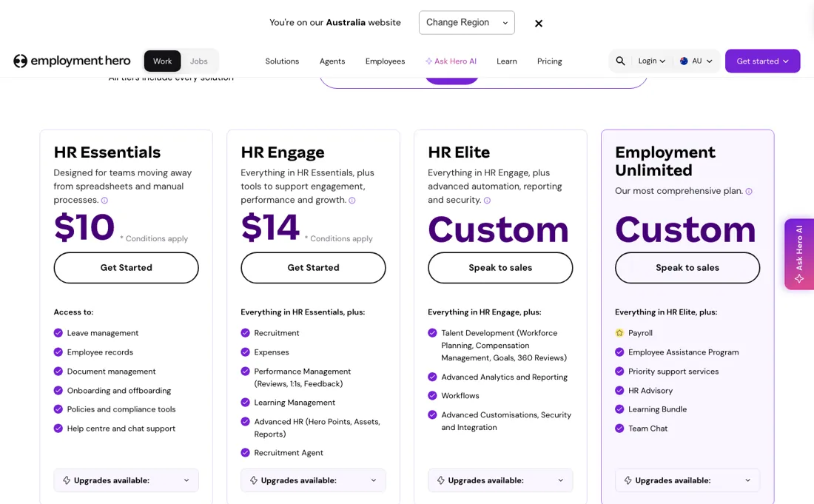Viewport: 814px width, 504px height.
Task: Click info icon in HR Essentials description
Action: [x=104, y=201]
